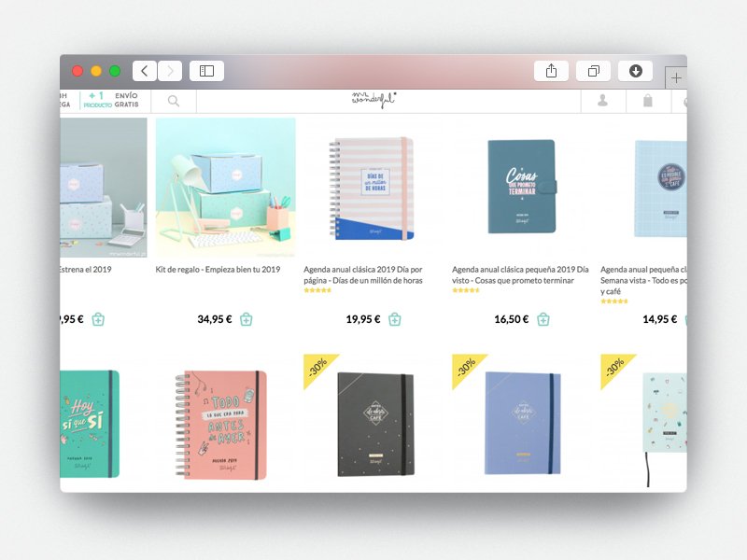Viewport: 747px width, 560px height.
Task: Click the browser forward arrow button
Action: [170, 71]
